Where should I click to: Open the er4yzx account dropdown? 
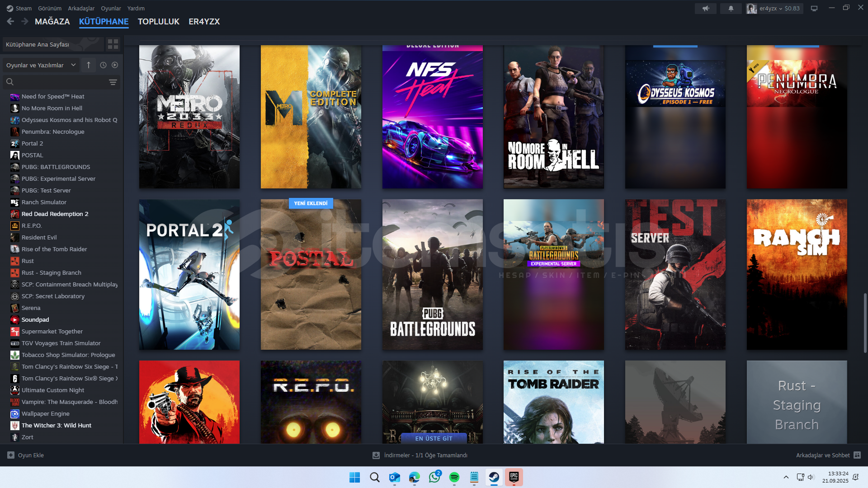click(774, 8)
